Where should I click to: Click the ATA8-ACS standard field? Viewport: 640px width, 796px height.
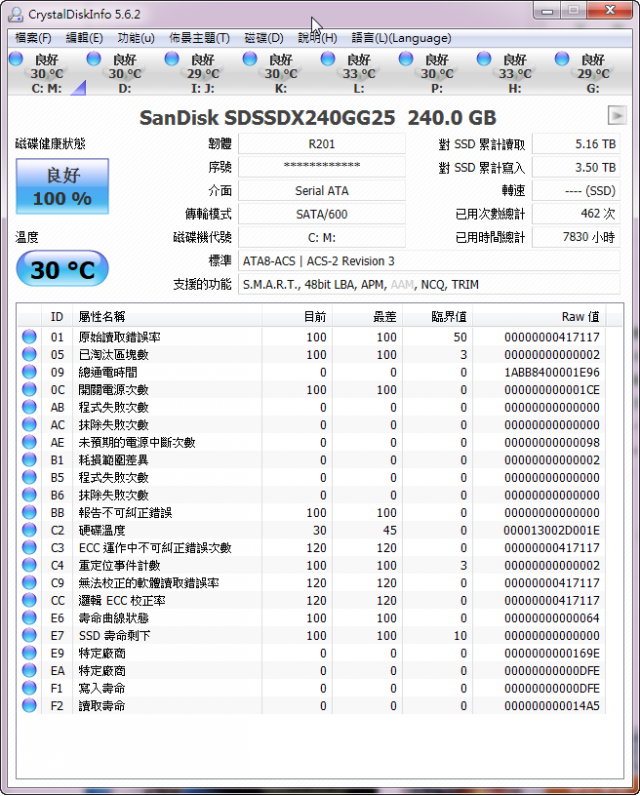pos(429,261)
